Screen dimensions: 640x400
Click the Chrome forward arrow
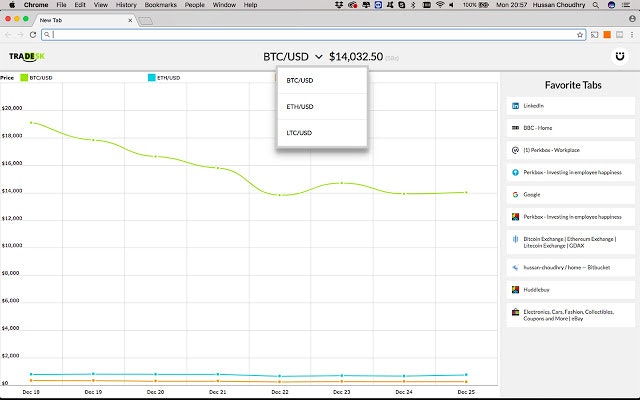point(20,35)
